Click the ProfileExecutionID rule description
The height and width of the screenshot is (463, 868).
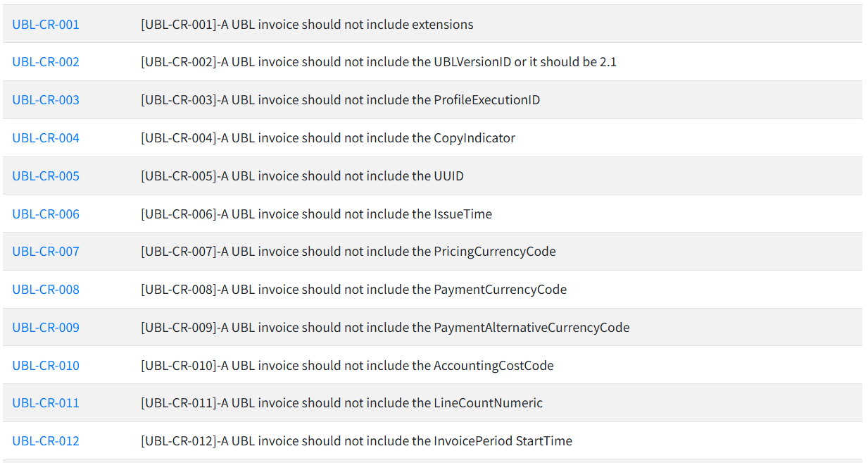[341, 100]
